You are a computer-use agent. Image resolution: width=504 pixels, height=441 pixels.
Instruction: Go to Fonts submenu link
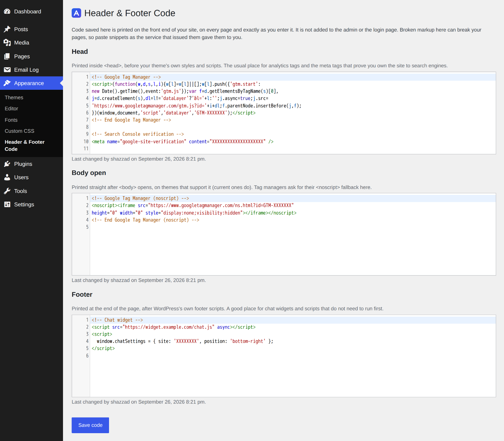tap(11, 120)
